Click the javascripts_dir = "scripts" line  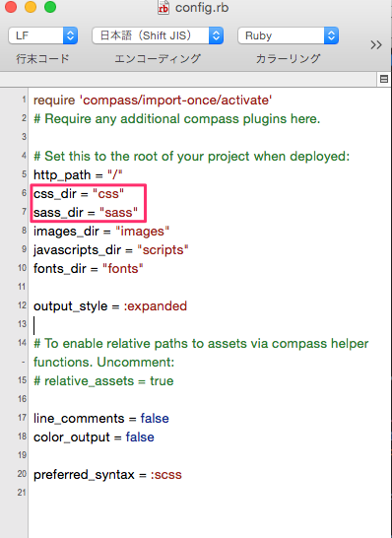click(x=110, y=250)
